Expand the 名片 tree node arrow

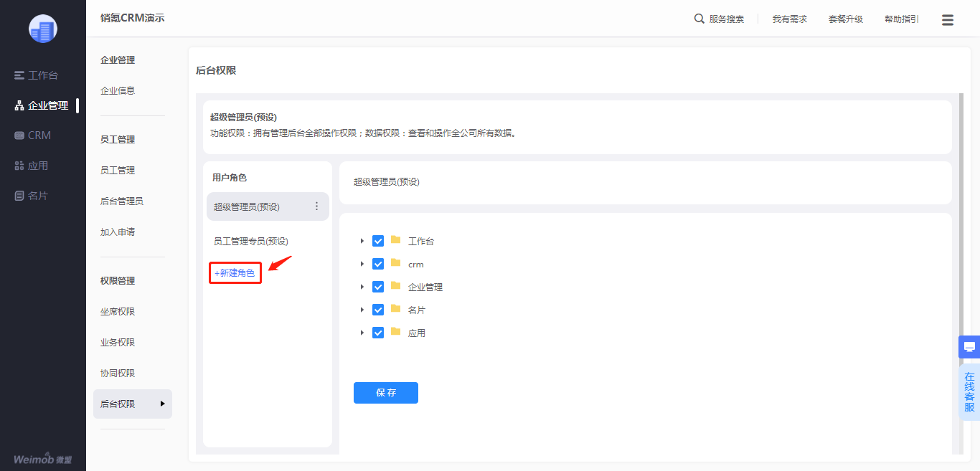tap(362, 310)
